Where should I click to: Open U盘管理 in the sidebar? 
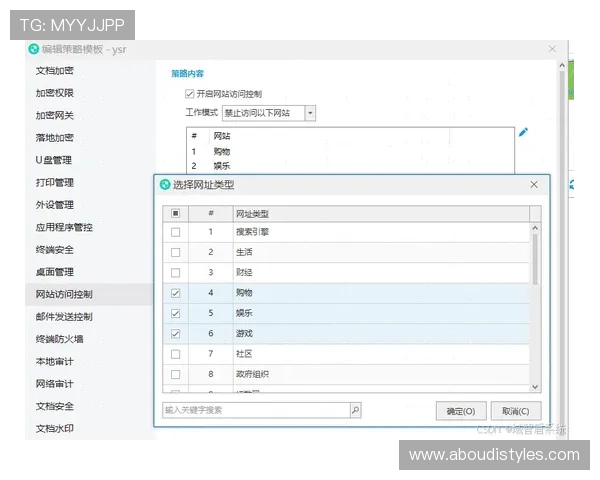click(54, 160)
